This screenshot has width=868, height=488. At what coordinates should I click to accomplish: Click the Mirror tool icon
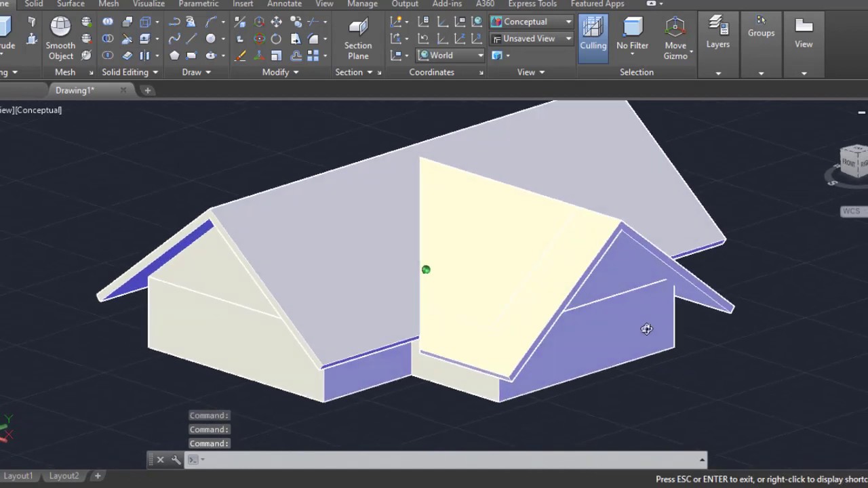(241, 22)
